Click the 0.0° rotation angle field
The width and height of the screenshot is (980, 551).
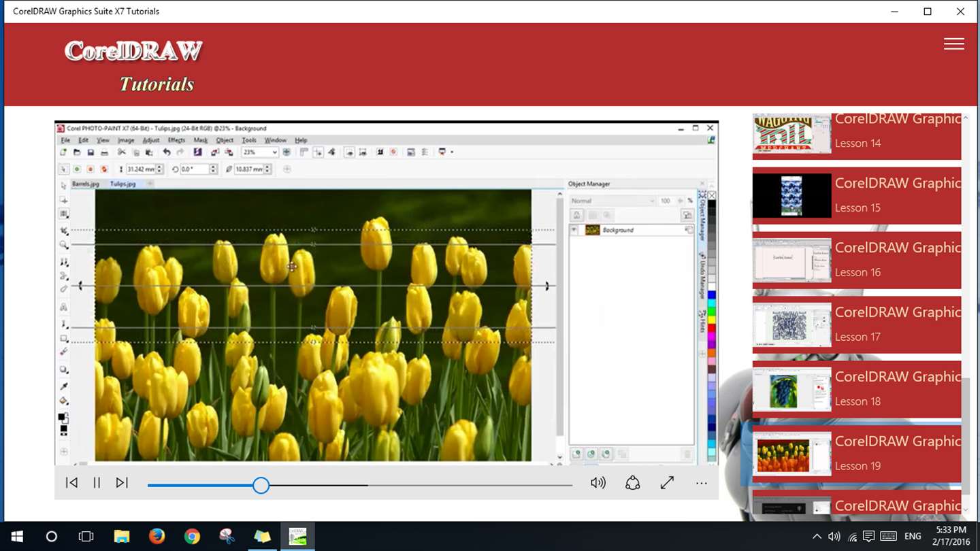click(x=195, y=169)
